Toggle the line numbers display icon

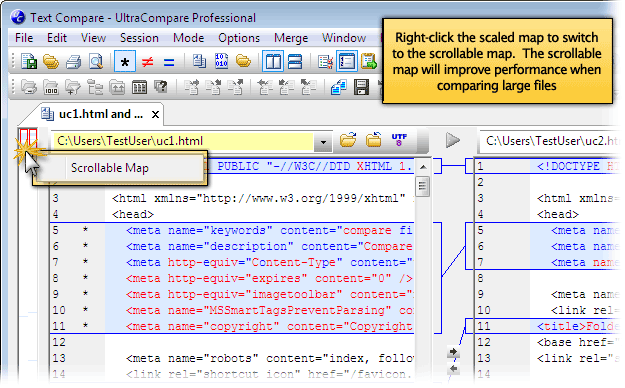346,62
